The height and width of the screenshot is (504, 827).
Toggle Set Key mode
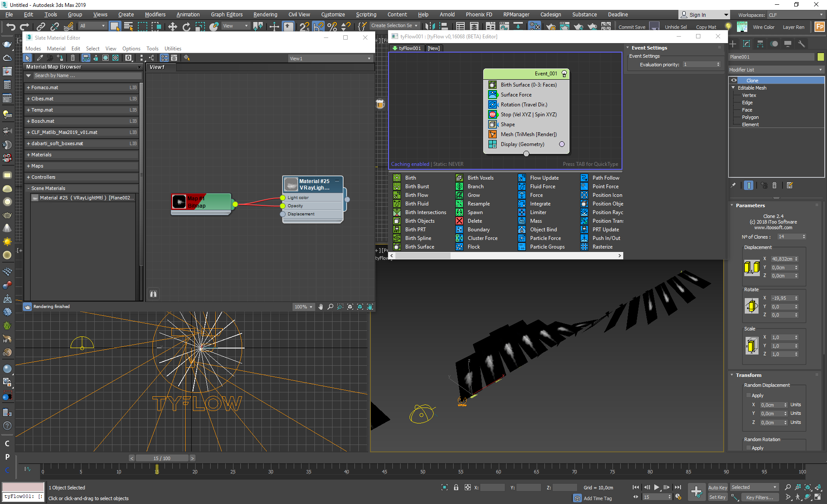click(x=718, y=497)
